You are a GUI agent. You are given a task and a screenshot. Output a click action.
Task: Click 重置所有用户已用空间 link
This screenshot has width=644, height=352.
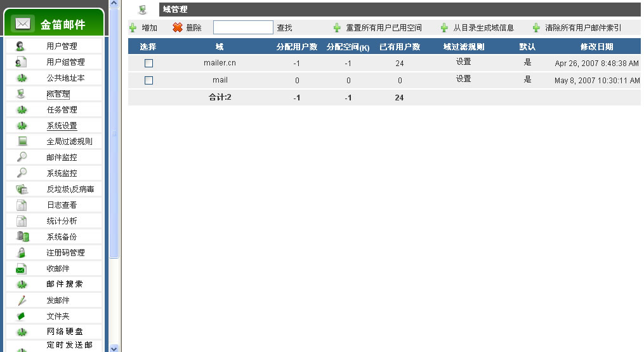pyautogui.click(x=383, y=28)
